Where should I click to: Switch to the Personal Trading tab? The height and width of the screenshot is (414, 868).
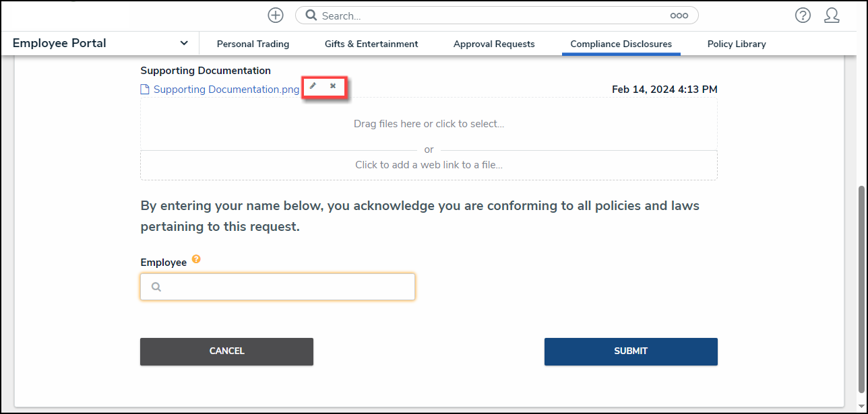coord(253,44)
